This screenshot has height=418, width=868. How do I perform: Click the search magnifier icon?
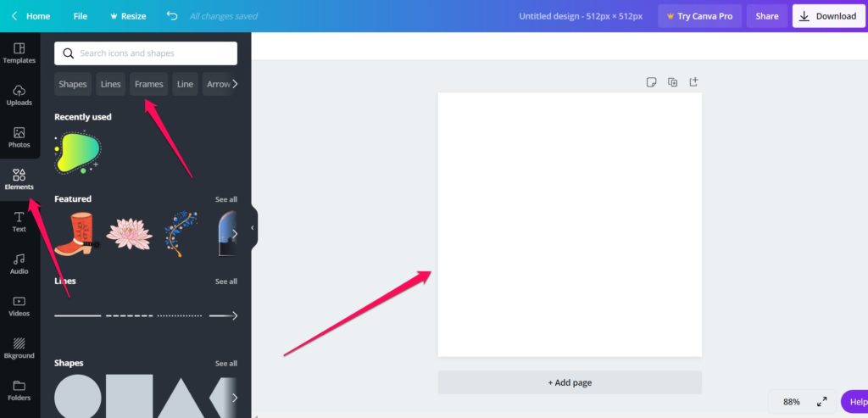point(69,53)
